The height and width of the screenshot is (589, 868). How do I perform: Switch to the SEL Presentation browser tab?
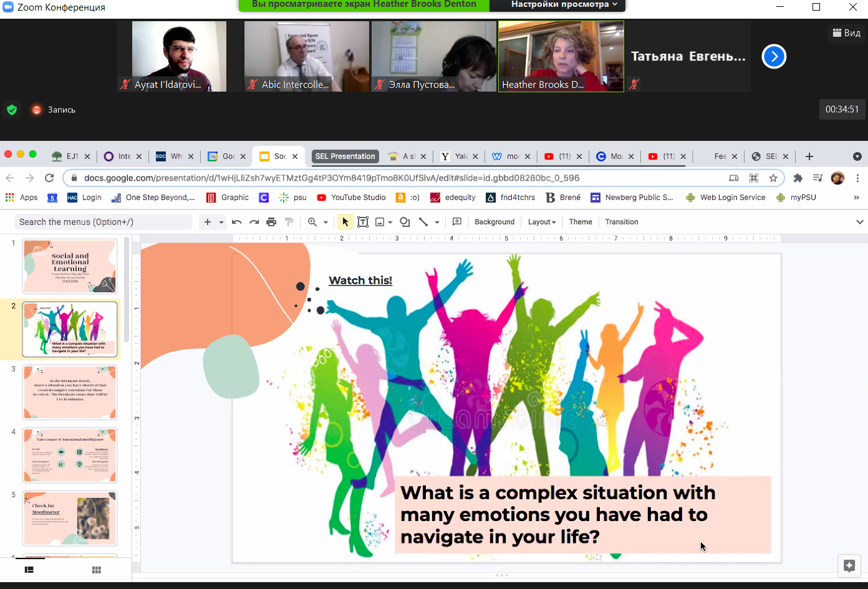[345, 156]
